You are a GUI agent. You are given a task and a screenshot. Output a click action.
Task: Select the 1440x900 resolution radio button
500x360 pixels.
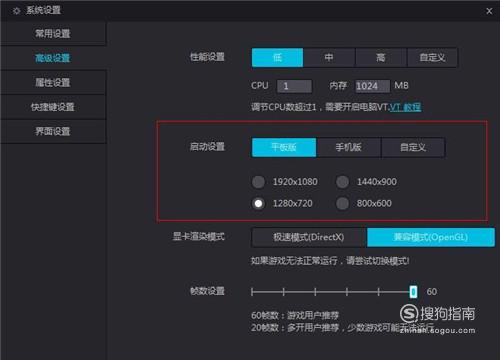342,182
